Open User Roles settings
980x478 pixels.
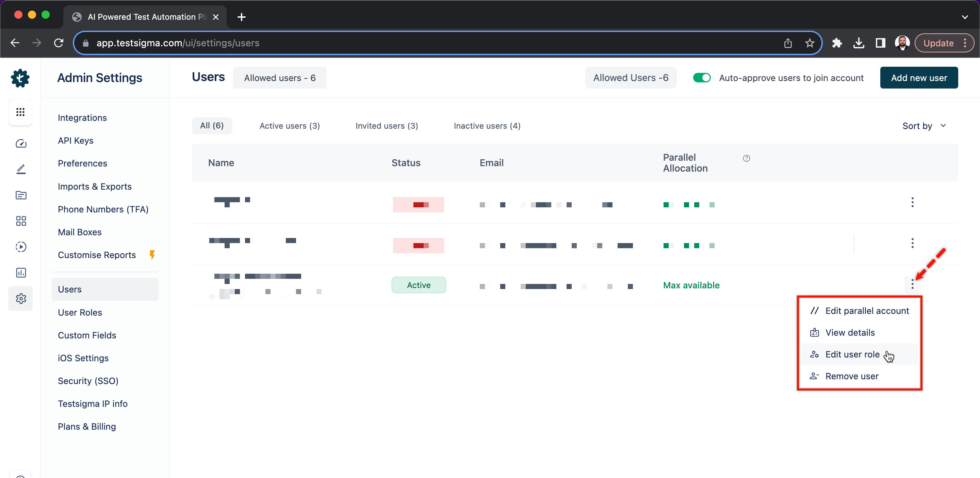(80, 312)
